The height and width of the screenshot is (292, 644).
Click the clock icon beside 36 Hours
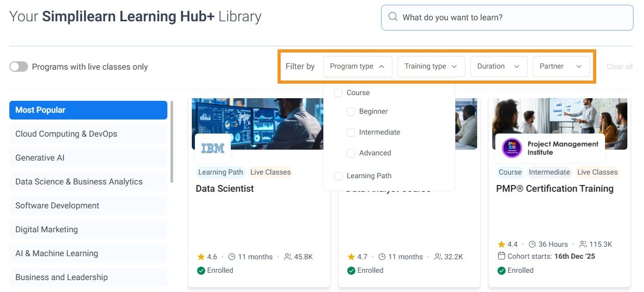point(532,244)
